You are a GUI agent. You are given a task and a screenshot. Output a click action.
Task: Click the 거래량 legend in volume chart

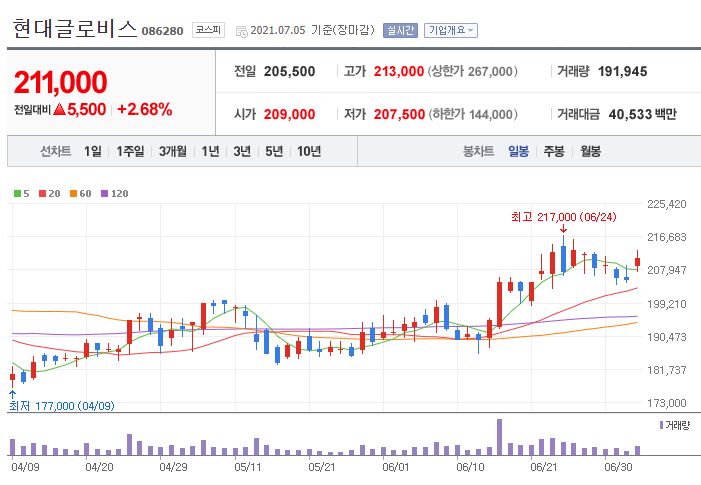(x=675, y=425)
